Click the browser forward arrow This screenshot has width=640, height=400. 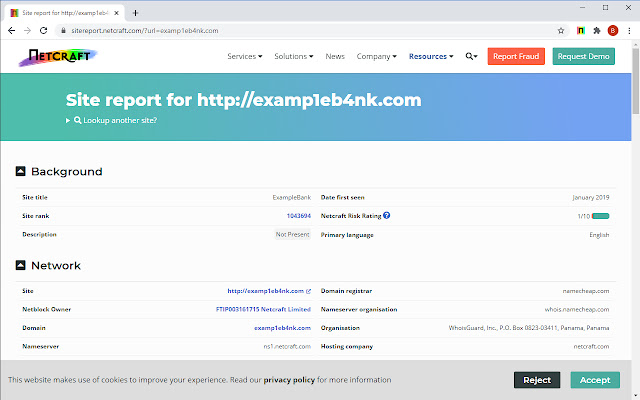(x=27, y=31)
